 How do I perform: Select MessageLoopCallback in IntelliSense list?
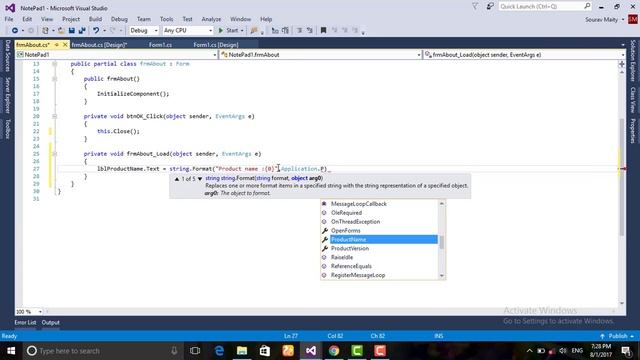[x=379, y=204]
